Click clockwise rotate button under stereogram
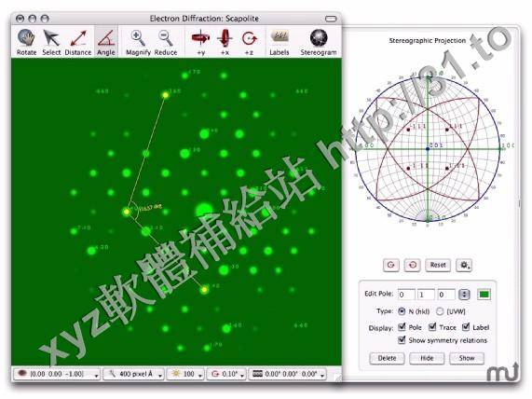 tap(391, 265)
